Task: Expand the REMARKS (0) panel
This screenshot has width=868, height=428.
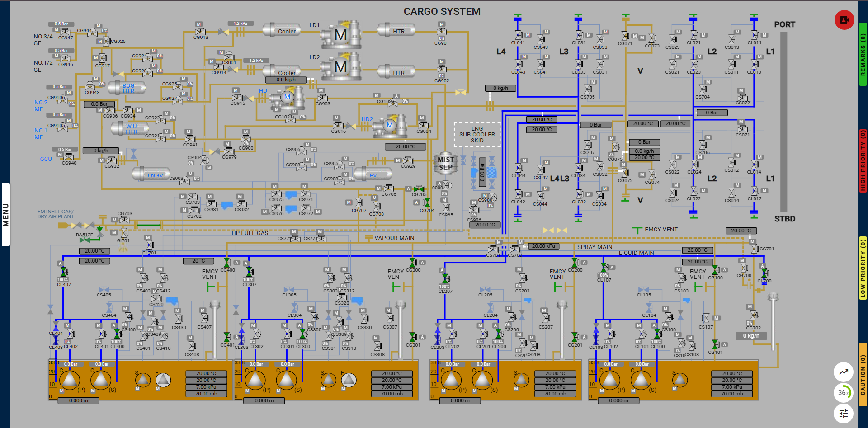Action: click(x=863, y=54)
